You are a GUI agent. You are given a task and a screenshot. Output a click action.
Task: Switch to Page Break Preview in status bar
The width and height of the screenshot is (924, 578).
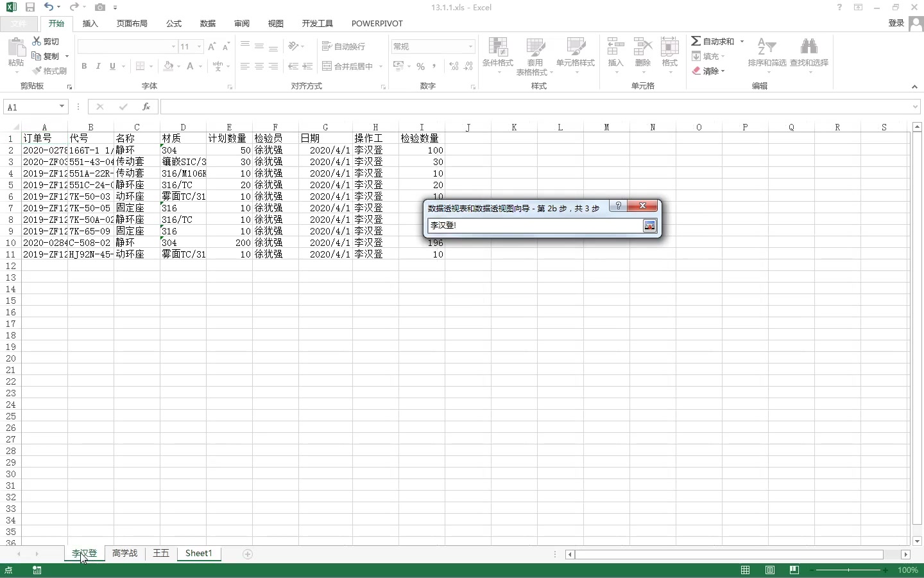tap(794, 570)
